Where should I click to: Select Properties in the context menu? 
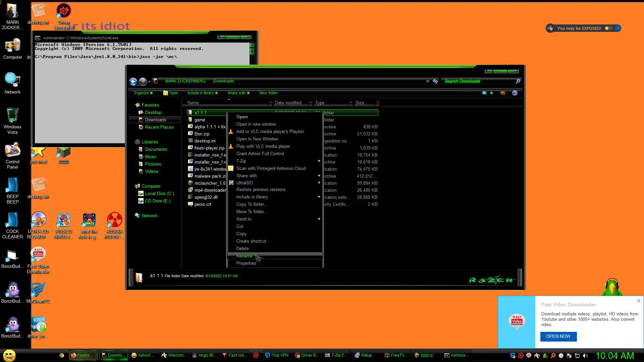click(246, 263)
